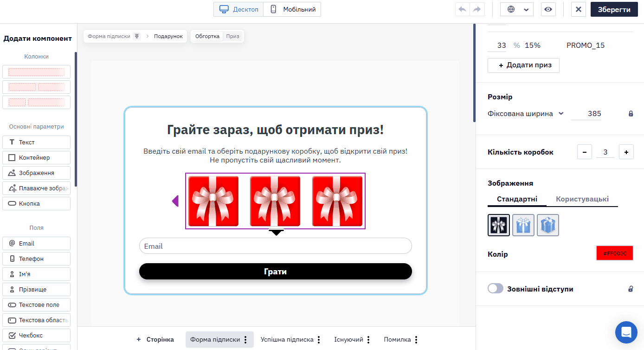Add a Плаваюче зображення component
Image resolution: width=644 pixels, height=350 pixels.
(x=37, y=188)
